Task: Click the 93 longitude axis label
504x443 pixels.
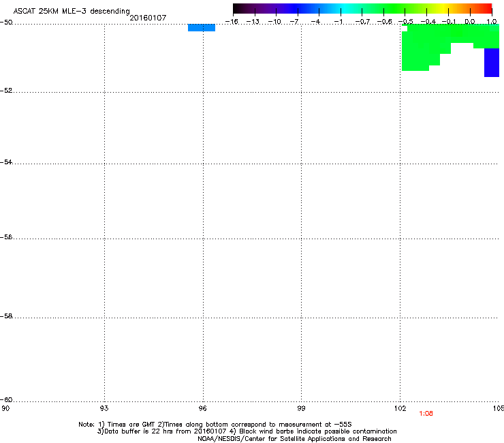Action: [104, 408]
